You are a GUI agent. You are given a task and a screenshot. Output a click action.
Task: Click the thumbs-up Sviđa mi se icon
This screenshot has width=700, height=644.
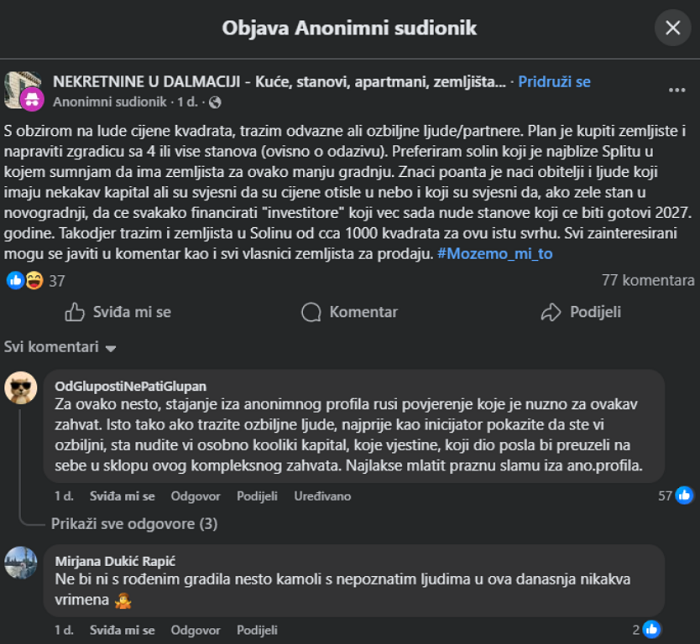(74, 312)
